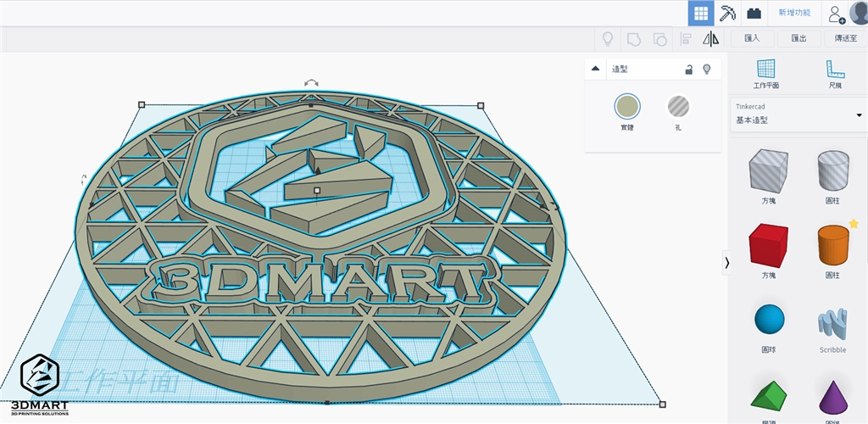This screenshot has height=424, width=868.
Task: Open the 新增功能 what's new menu
Action: (794, 13)
